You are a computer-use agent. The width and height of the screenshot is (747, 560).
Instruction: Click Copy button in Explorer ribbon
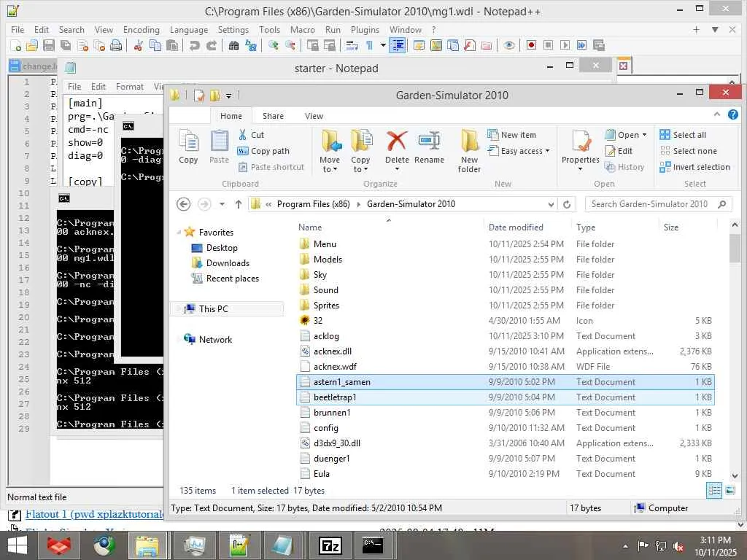pyautogui.click(x=188, y=147)
